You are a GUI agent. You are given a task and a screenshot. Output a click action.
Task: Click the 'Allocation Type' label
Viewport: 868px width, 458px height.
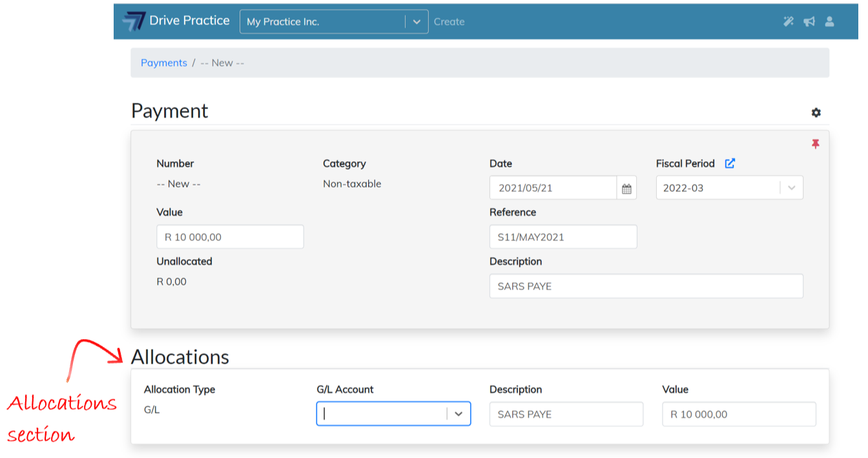180,390
